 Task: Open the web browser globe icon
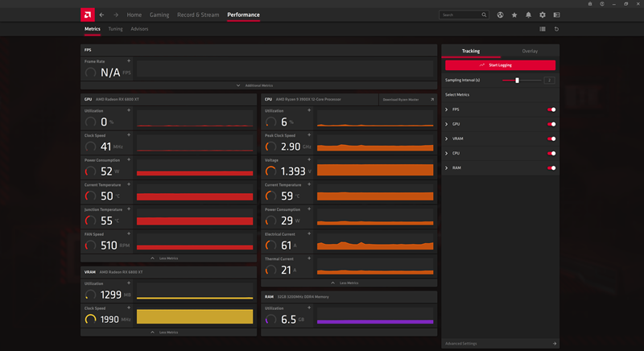[x=500, y=14]
